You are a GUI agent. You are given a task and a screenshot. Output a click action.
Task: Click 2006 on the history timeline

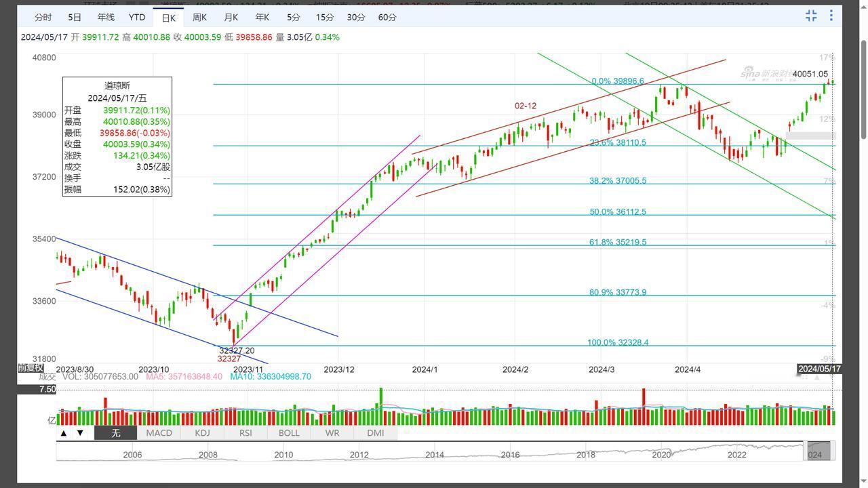(x=132, y=455)
